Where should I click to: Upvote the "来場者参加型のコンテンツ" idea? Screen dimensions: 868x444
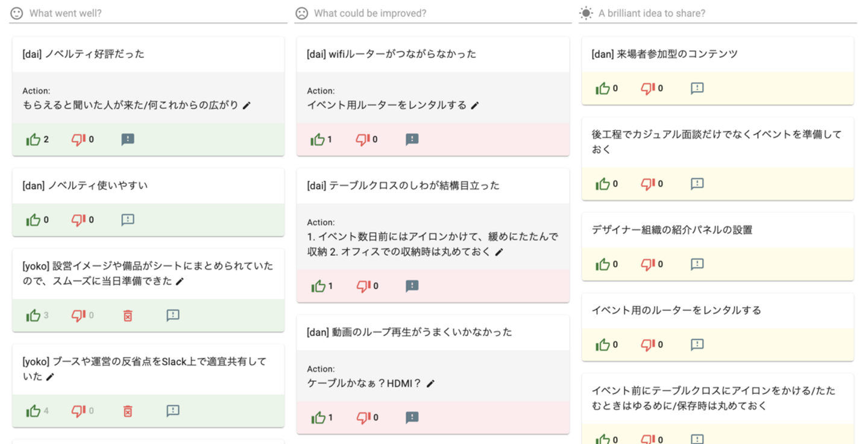(602, 89)
